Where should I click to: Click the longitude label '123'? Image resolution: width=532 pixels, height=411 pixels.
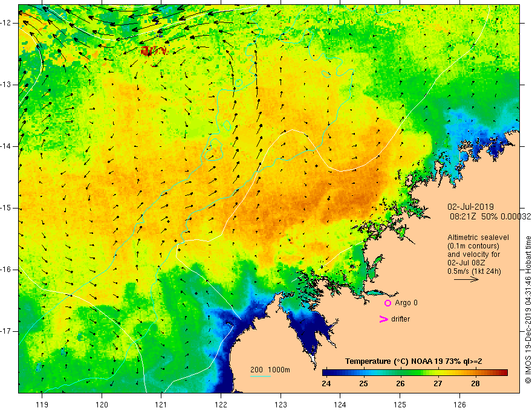tap(281, 404)
